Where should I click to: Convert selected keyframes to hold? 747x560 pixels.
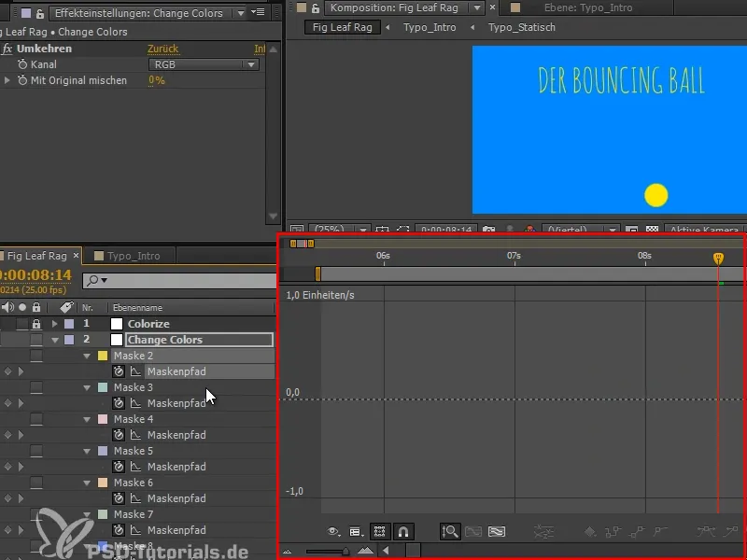click(613, 531)
